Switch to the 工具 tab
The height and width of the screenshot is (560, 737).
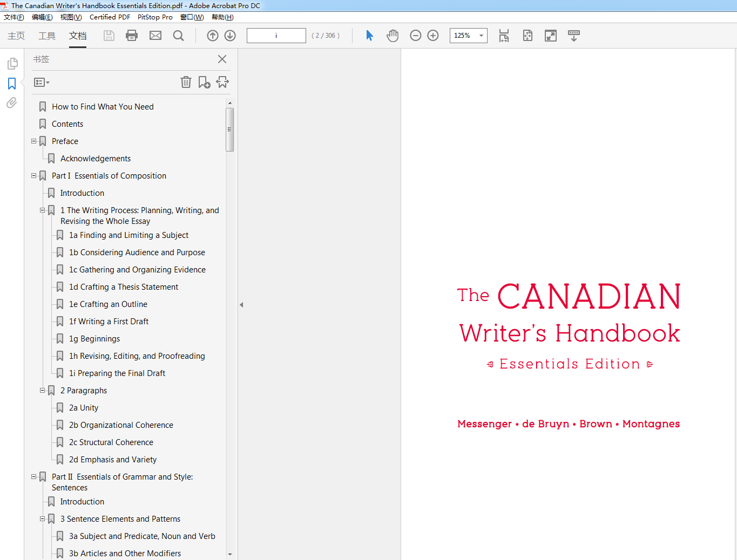[47, 36]
